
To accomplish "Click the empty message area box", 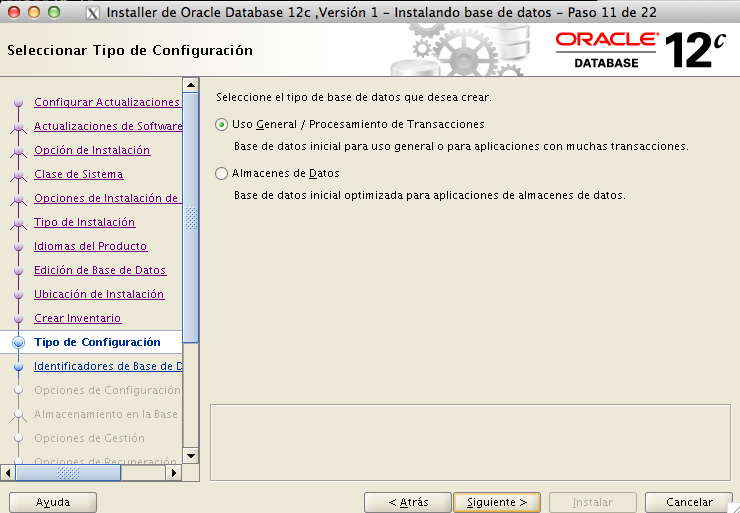I will click(471, 442).
